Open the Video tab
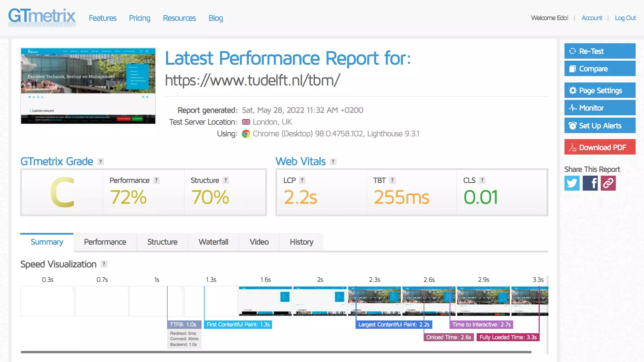Viewport: 644px width, 362px height. point(259,242)
